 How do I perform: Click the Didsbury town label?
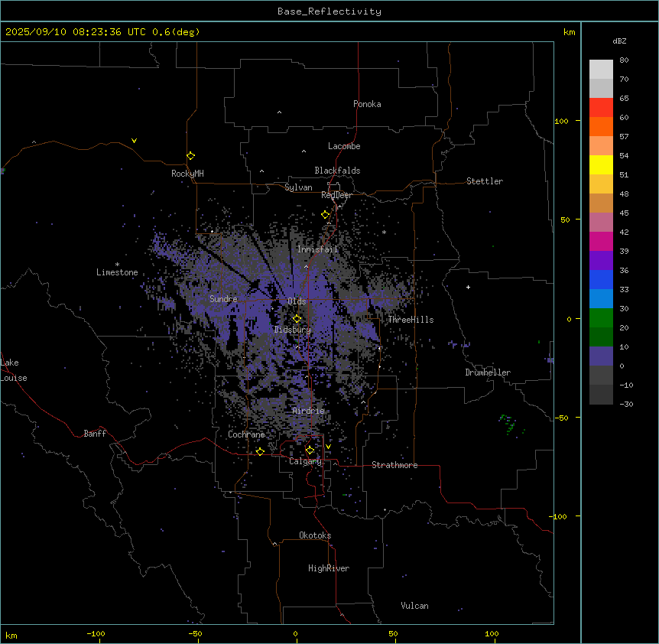pos(292,330)
